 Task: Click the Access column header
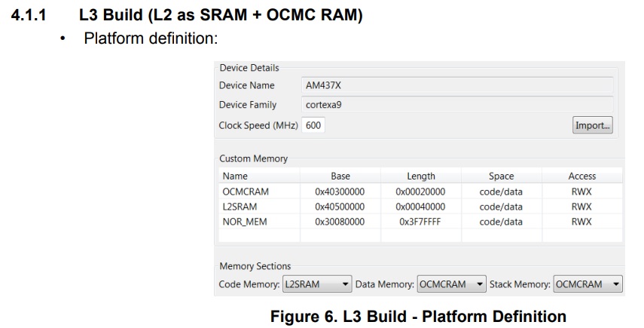click(x=581, y=176)
